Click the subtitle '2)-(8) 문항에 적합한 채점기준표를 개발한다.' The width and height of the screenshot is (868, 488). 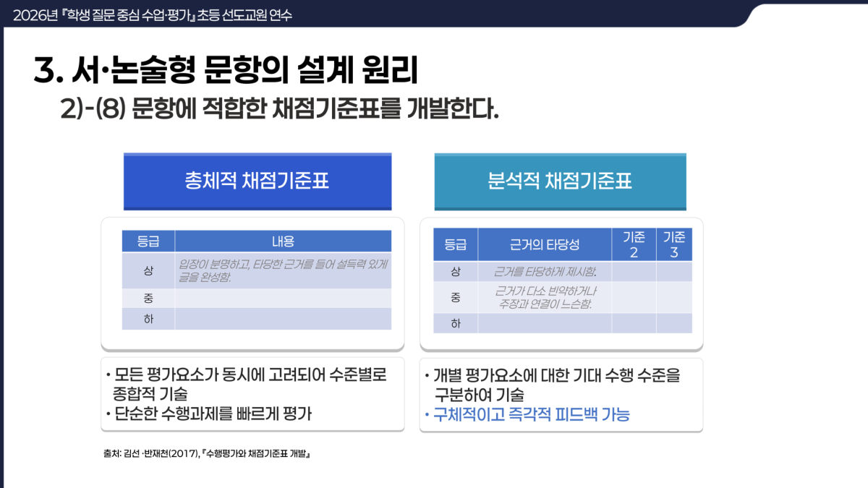click(x=280, y=108)
